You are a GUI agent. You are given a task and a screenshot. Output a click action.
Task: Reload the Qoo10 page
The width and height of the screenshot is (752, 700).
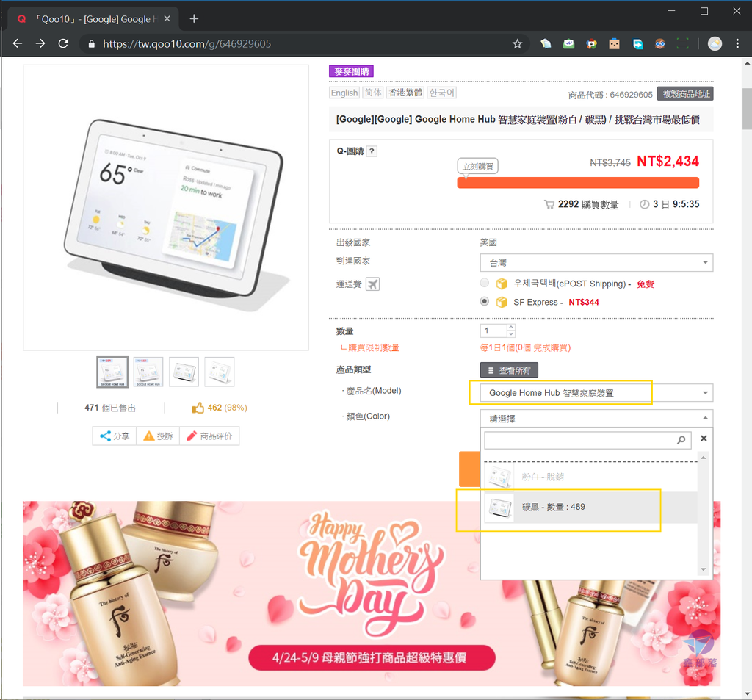(63, 43)
